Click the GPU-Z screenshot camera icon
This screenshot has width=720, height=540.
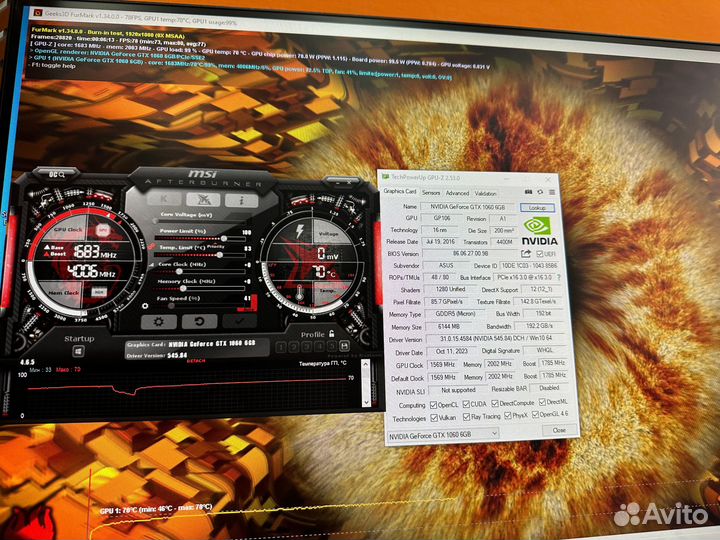pyautogui.click(x=529, y=192)
